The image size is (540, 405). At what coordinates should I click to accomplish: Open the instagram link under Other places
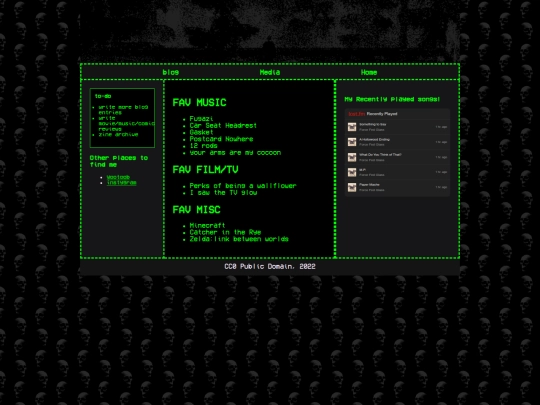(x=122, y=183)
